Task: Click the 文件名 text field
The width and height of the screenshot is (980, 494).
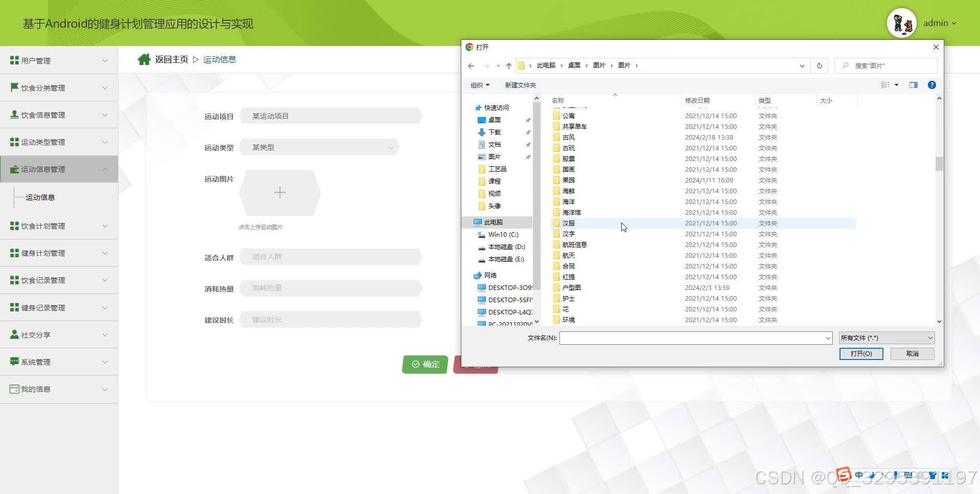Action: click(692, 338)
